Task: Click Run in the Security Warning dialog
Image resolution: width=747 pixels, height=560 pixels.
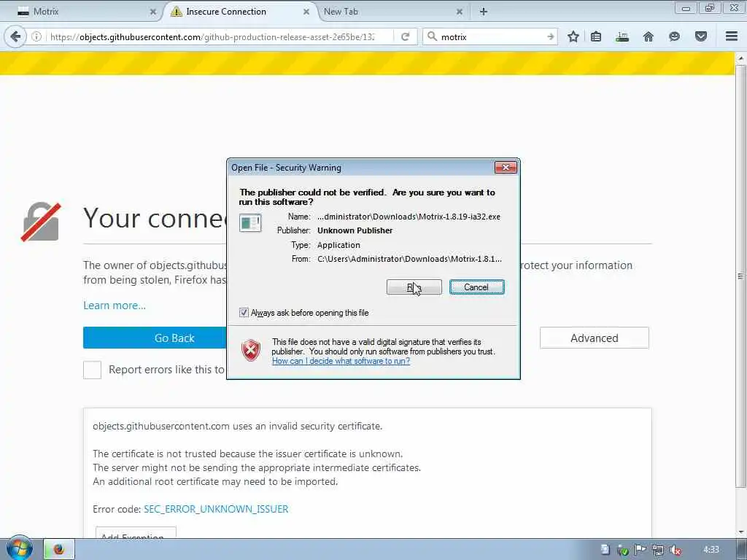Action: coord(414,287)
